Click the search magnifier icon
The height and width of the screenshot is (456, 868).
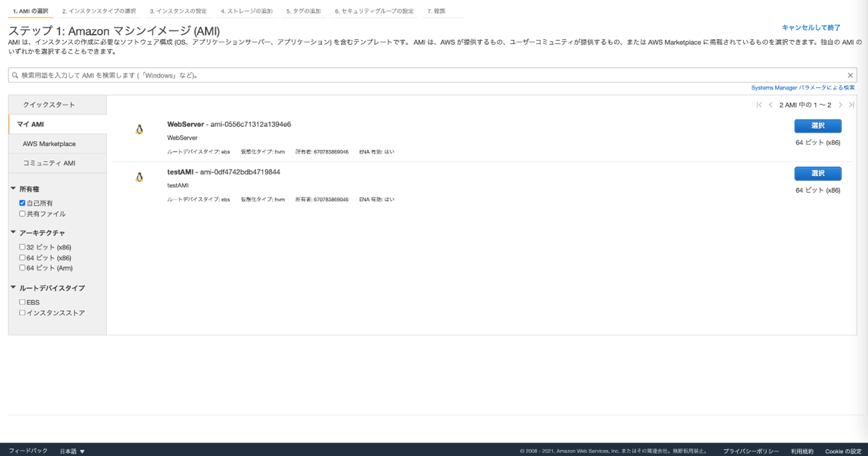(x=15, y=75)
